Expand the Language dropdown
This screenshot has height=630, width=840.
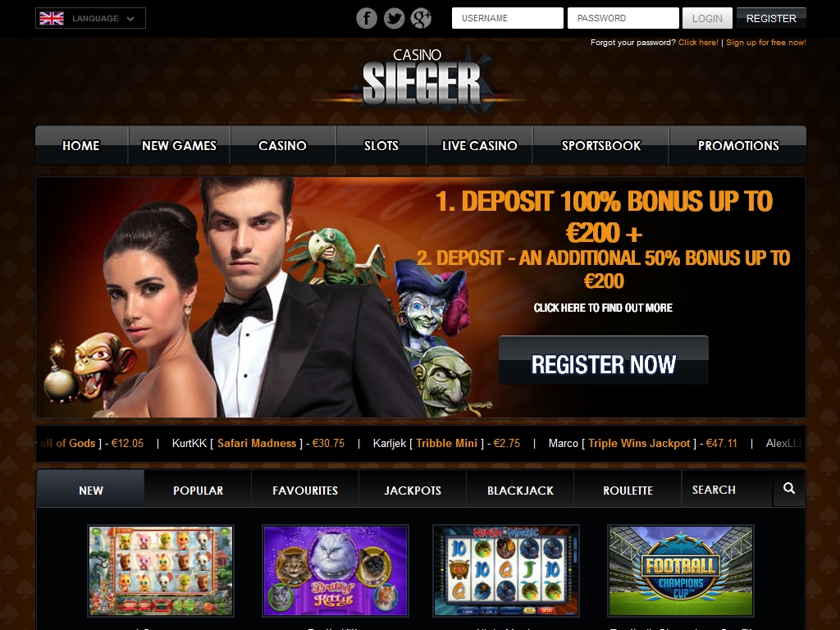pos(90,18)
